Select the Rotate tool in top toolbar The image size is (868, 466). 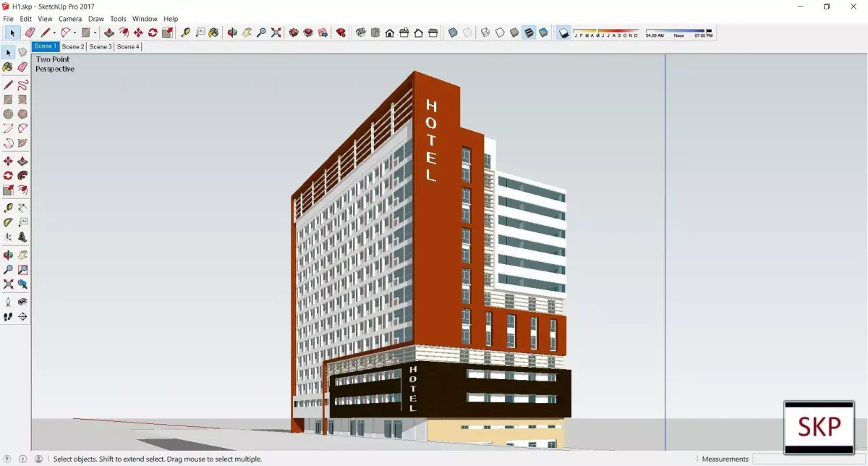tap(153, 33)
